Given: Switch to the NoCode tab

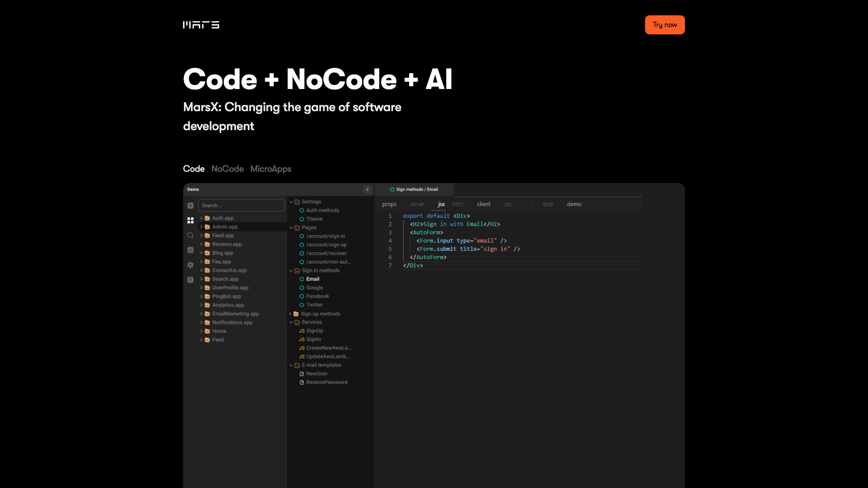Looking at the screenshot, I should point(227,169).
